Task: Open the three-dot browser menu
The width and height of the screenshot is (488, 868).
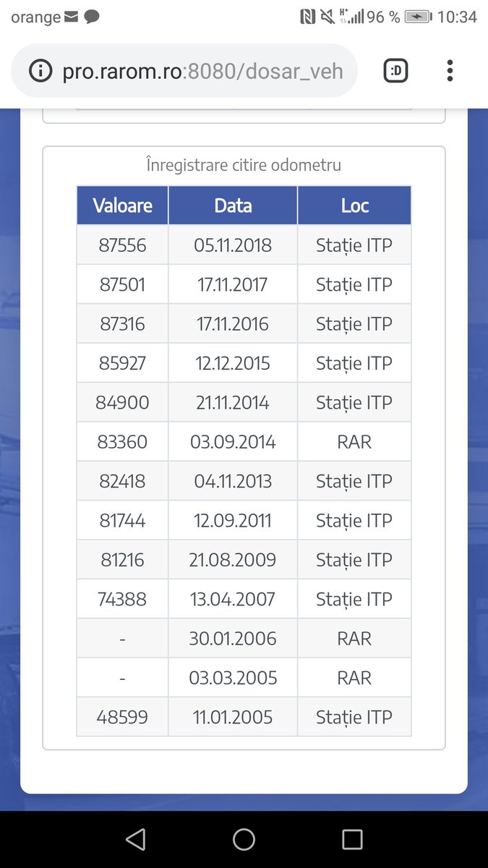Action: tap(450, 71)
